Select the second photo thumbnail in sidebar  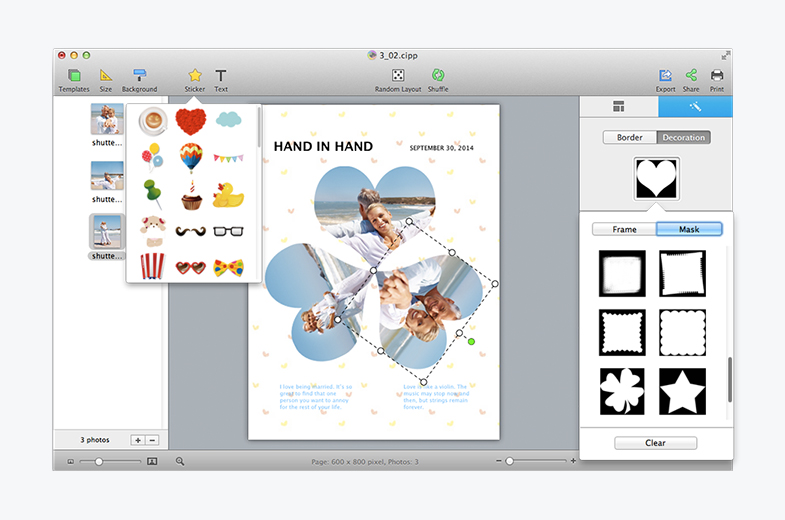[107, 176]
